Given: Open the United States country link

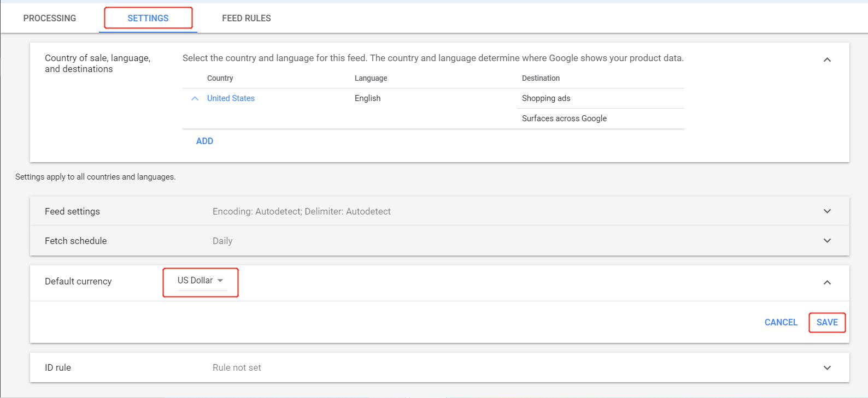Looking at the screenshot, I should (x=231, y=98).
